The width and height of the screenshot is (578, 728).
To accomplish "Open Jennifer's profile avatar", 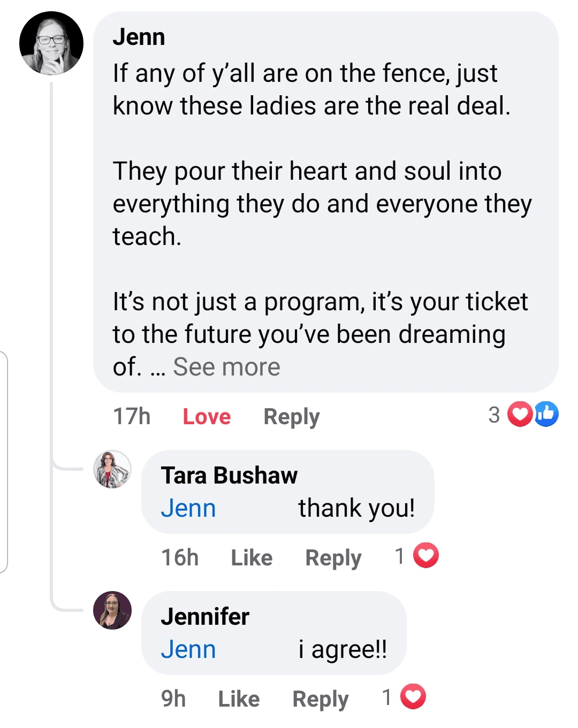I will tap(112, 610).
